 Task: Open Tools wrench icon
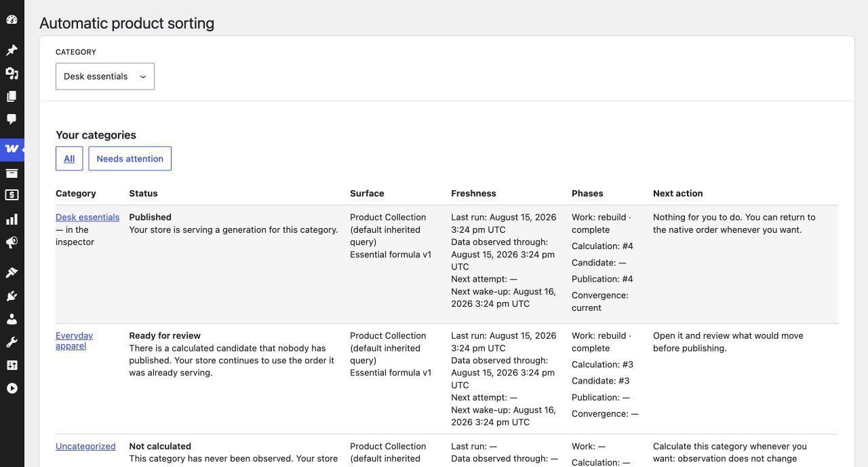click(12, 342)
